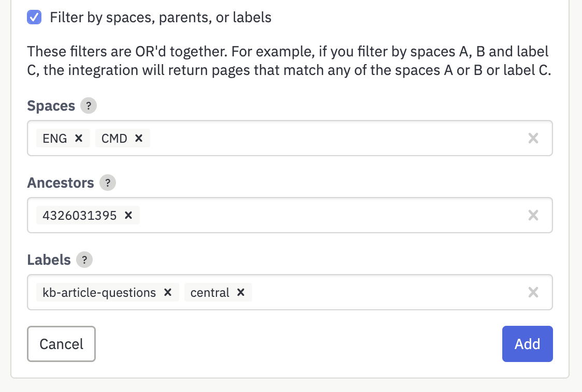Clear all values in Ancestors field
The width and height of the screenshot is (582, 392).
click(533, 215)
